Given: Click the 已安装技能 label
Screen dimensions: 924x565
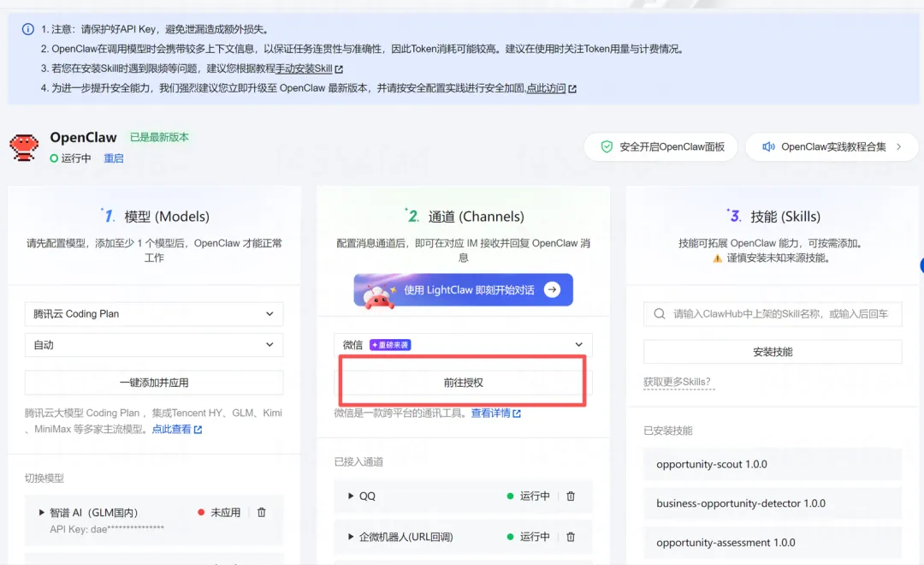Looking at the screenshot, I should coord(667,431).
